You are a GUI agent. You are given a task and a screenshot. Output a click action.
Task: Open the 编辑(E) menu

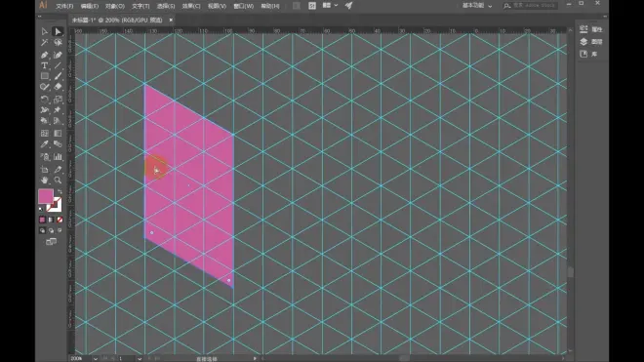click(90, 6)
